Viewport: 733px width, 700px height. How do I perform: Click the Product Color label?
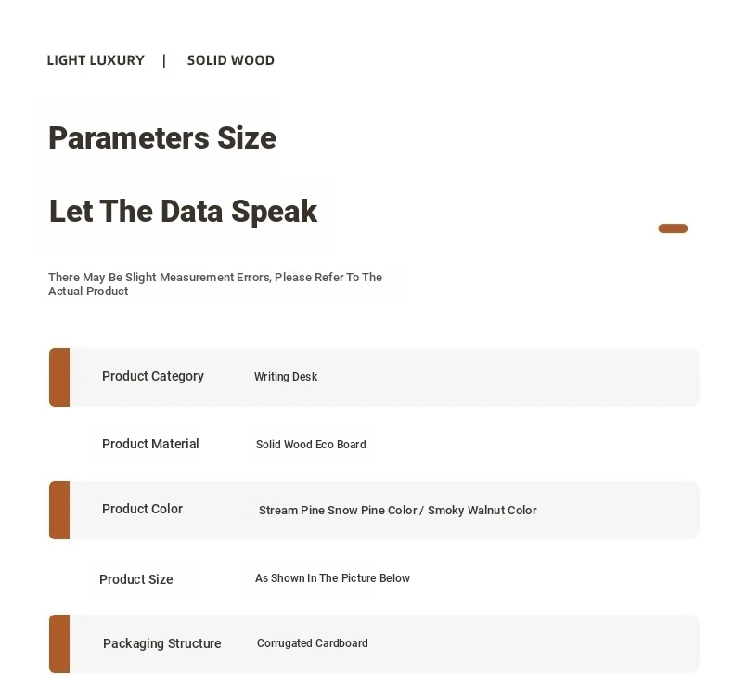[142, 509]
